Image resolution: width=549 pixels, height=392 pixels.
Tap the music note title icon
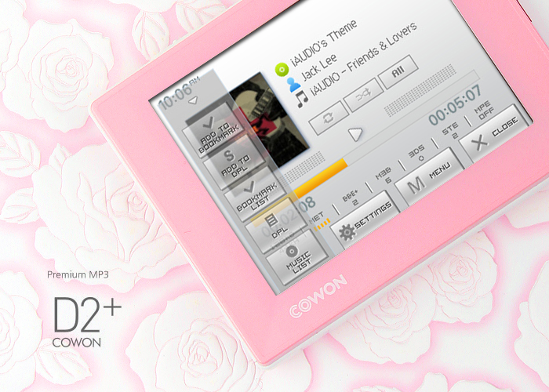[302, 99]
